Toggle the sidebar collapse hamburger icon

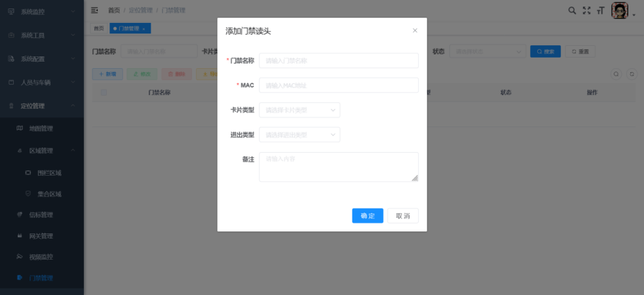tap(94, 10)
